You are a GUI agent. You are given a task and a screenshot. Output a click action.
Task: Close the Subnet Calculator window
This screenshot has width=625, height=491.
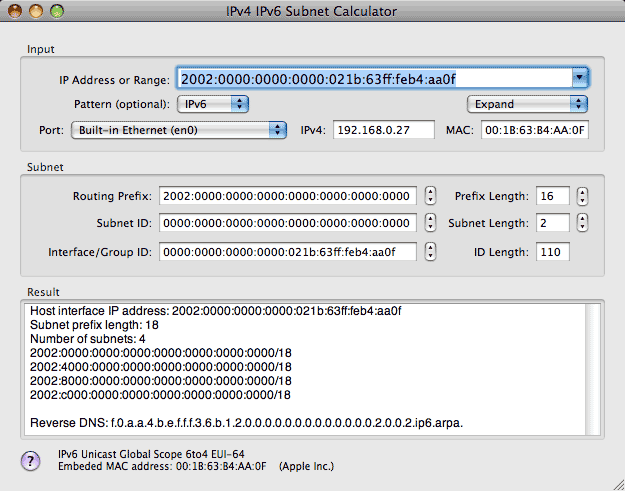pos(15,11)
